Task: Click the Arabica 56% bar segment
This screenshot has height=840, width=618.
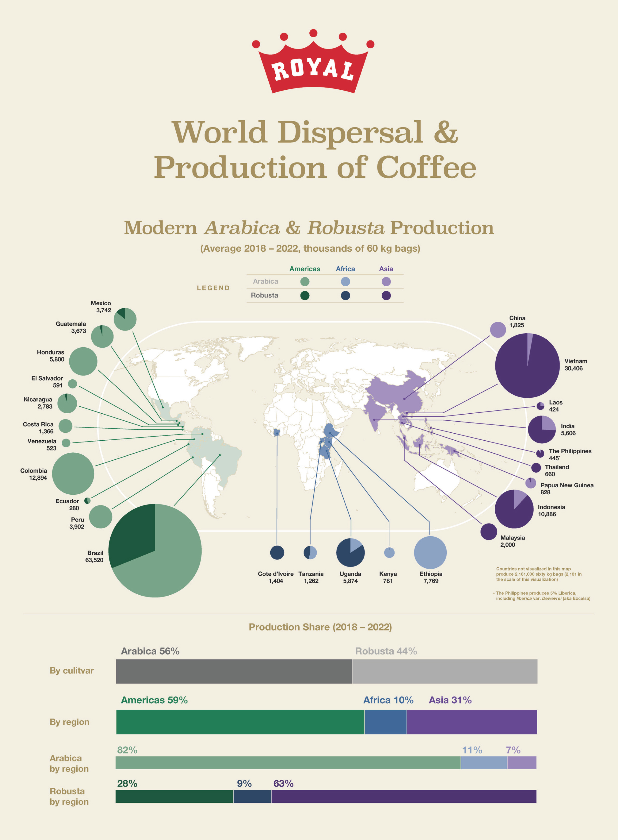Action: pos(234,671)
